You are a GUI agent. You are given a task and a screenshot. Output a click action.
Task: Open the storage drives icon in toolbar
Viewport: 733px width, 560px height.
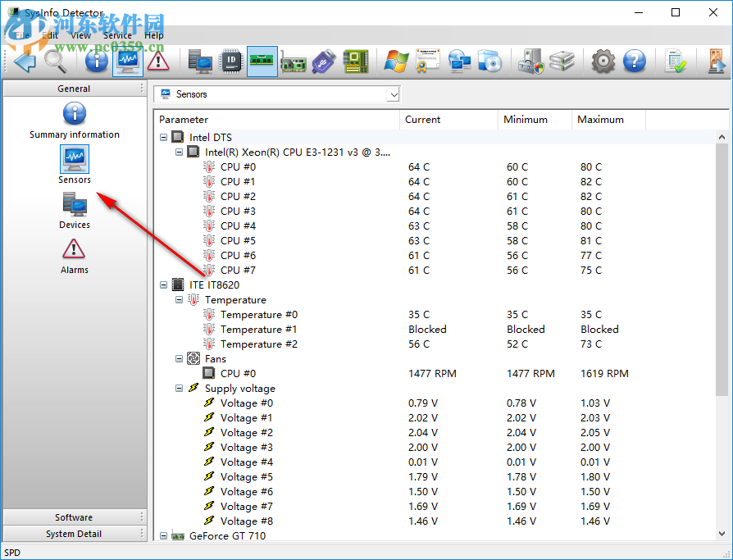[562, 62]
